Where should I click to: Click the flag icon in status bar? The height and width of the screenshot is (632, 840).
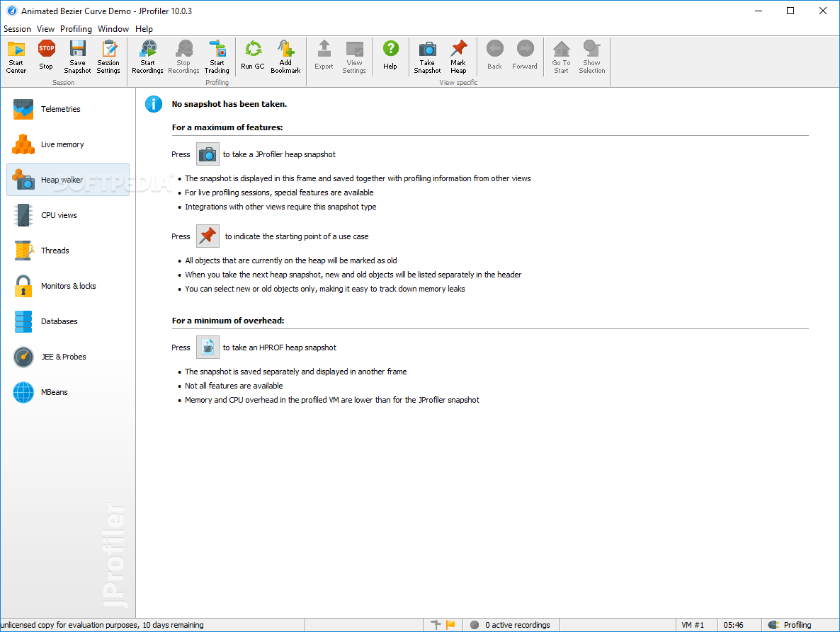(x=450, y=624)
